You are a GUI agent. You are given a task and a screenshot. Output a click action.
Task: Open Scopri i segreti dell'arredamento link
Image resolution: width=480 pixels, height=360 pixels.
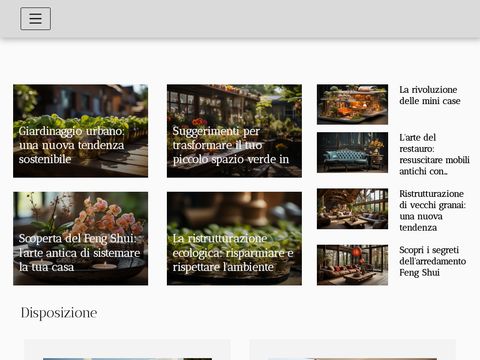point(433,261)
